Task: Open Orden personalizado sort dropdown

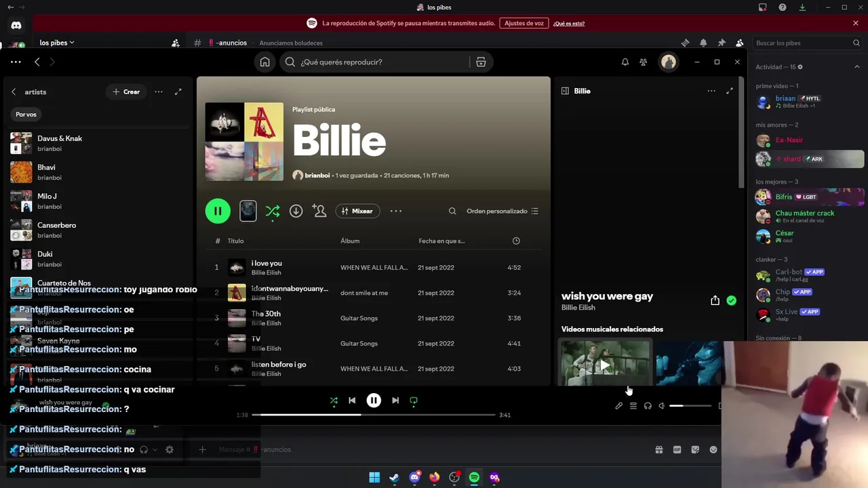Action: pos(502,211)
